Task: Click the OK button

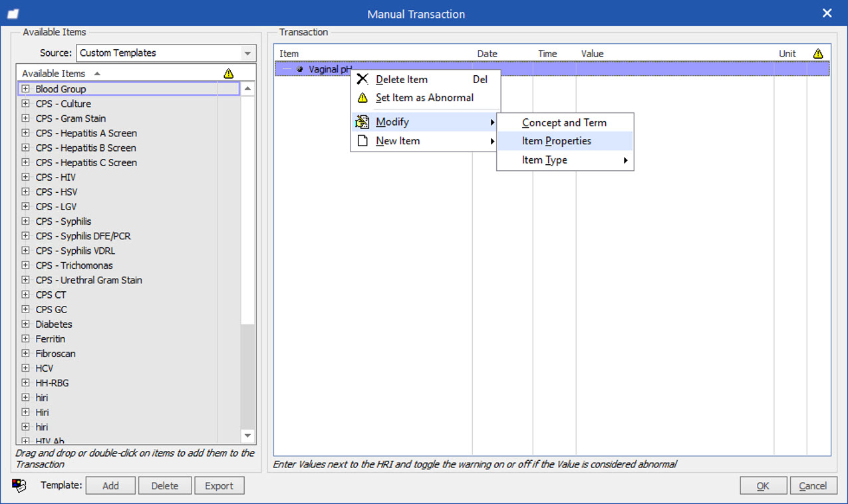Action: pos(763,485)
